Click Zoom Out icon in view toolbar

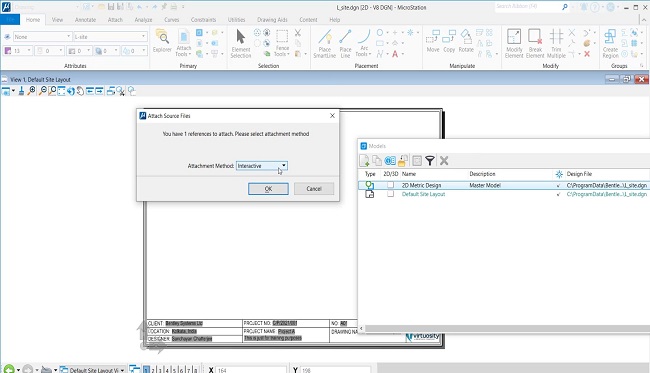pyautogui.click(x=42, y=91)
